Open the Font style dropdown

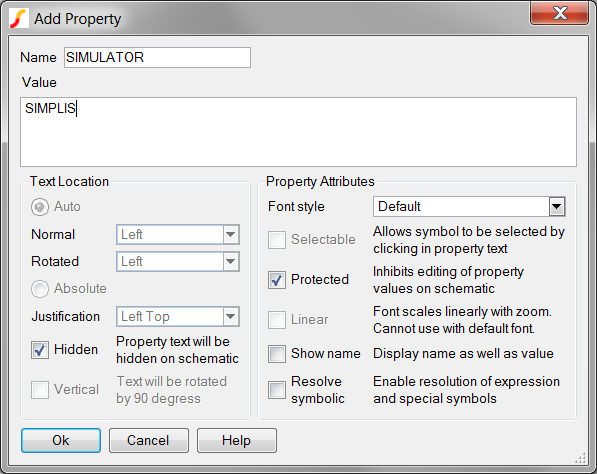click(x=469, y=207)
